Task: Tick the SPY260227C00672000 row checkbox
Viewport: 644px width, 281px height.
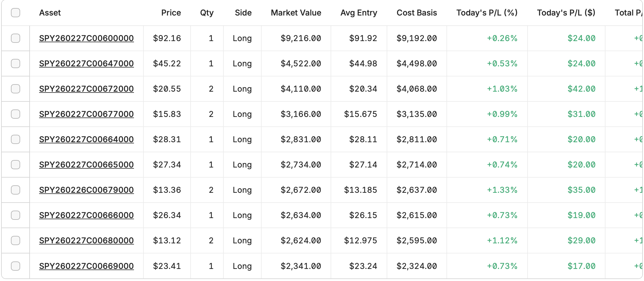Action: 16,89
